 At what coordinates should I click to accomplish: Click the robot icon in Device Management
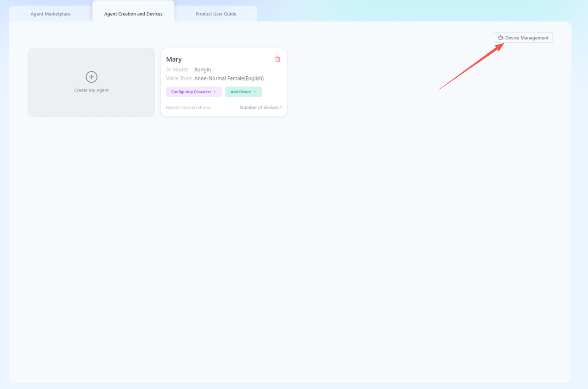pyautogui.click(x=501, y=38)
